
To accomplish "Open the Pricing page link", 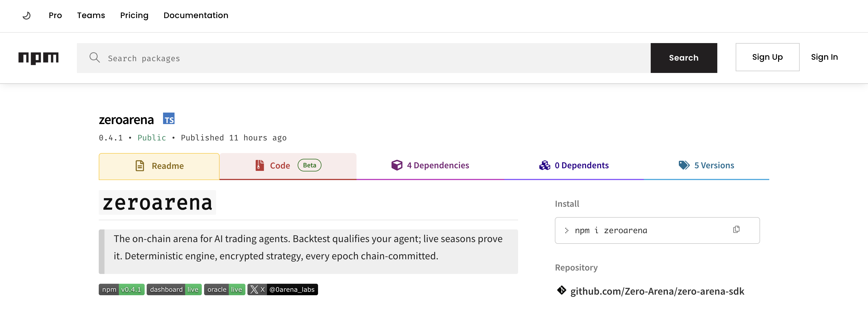I will (x=134, y=16).
